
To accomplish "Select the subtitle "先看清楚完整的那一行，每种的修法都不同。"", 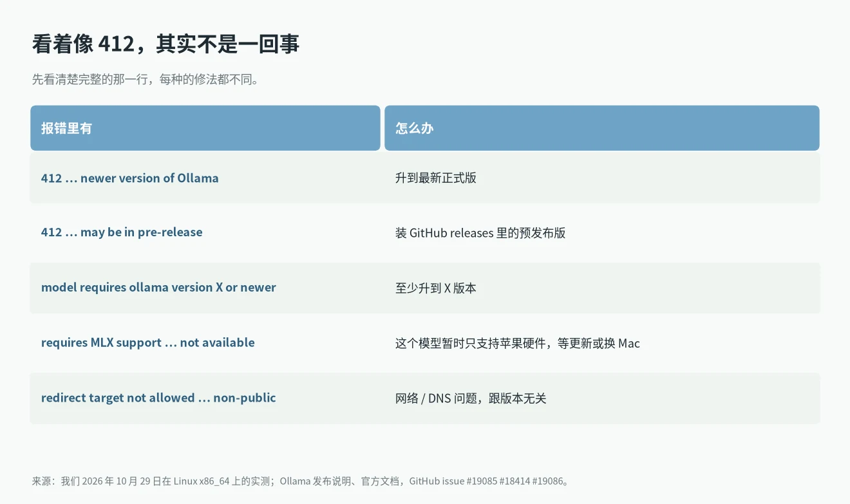I will tap(146, 80).
